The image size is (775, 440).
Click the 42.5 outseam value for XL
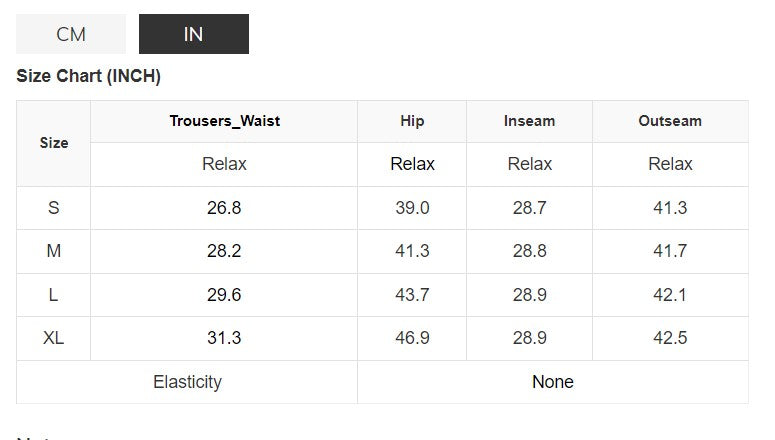click(670, 338)
